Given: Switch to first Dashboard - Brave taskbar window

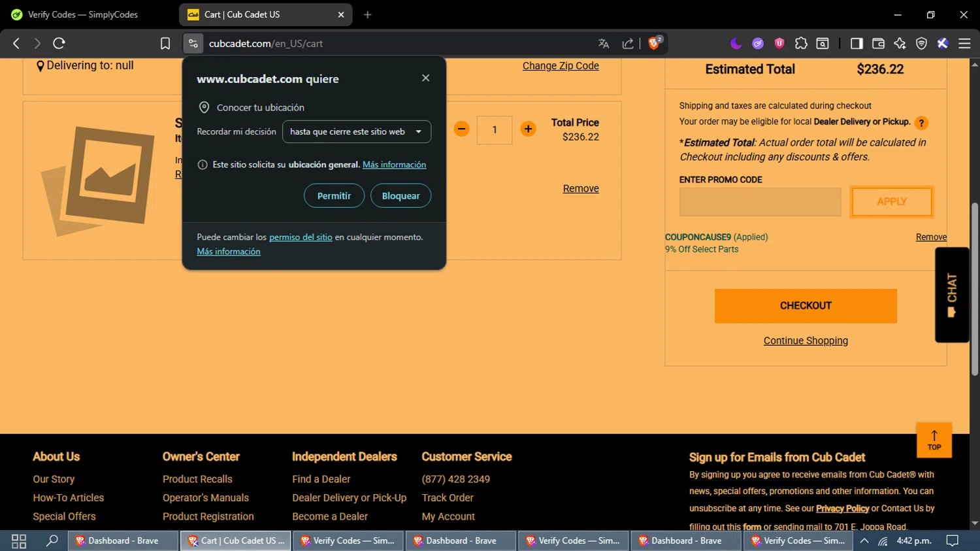Looking at the screenshot, I should click(x=123, y=541).
